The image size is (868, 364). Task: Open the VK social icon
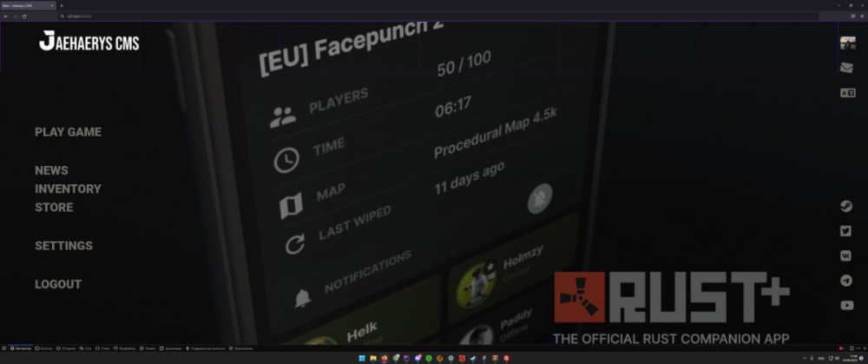[x=845, y=255]
